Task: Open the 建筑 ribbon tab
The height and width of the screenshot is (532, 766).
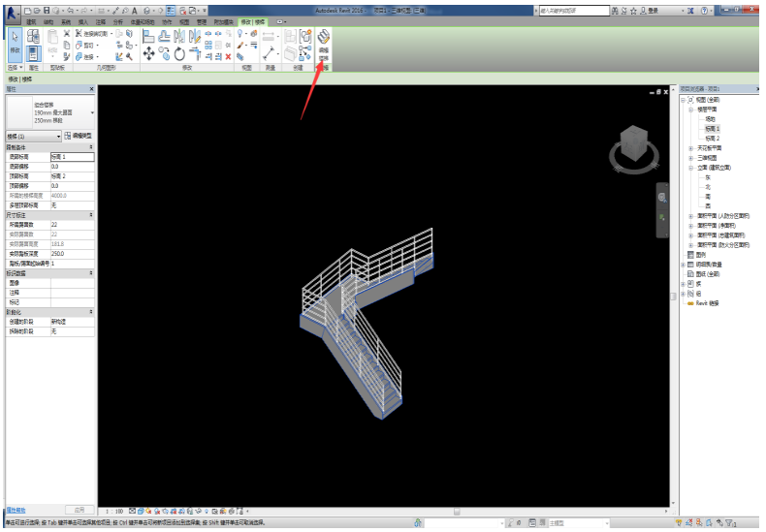Action: [32, 20]
